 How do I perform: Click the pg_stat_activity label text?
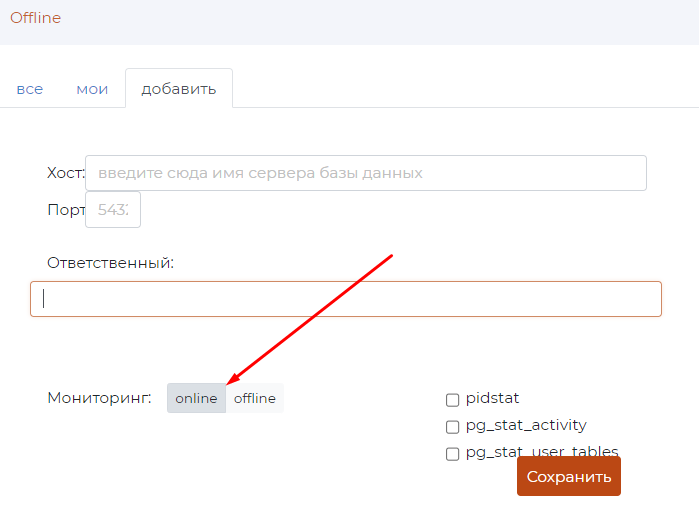click(x=526, y=426)
